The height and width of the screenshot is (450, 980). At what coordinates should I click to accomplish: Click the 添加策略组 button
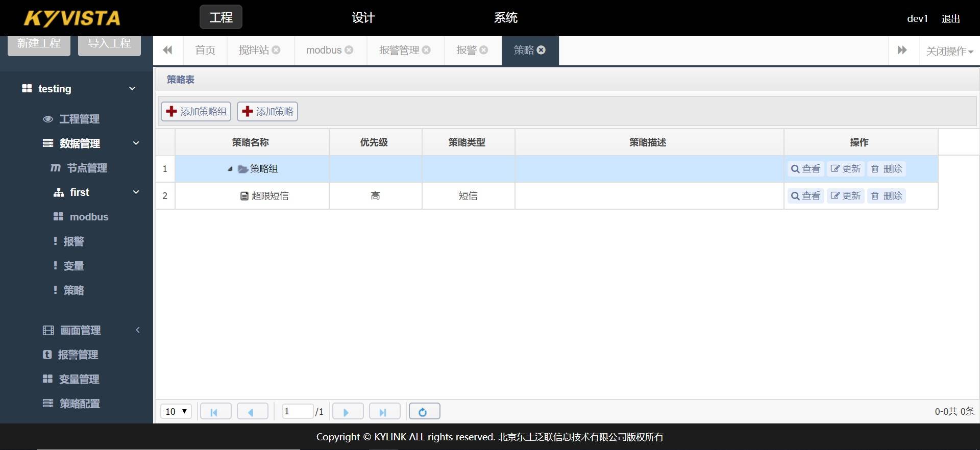tap(196, 112)
